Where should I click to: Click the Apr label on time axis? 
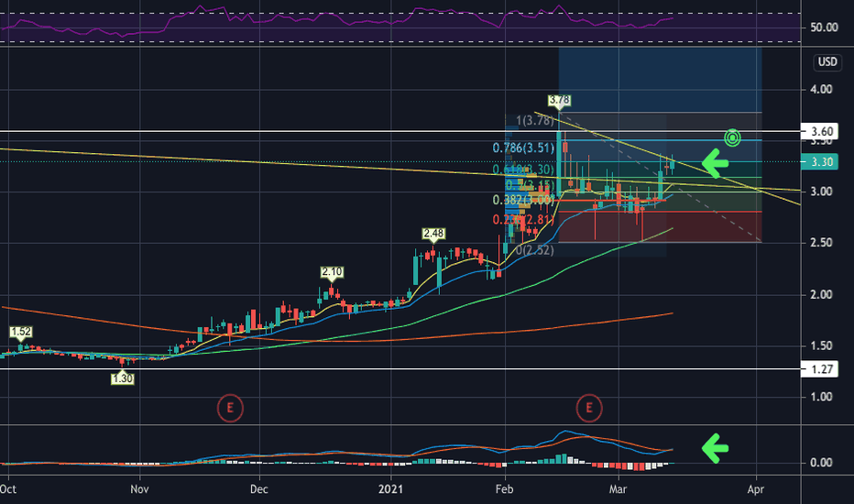click(755, 489)
